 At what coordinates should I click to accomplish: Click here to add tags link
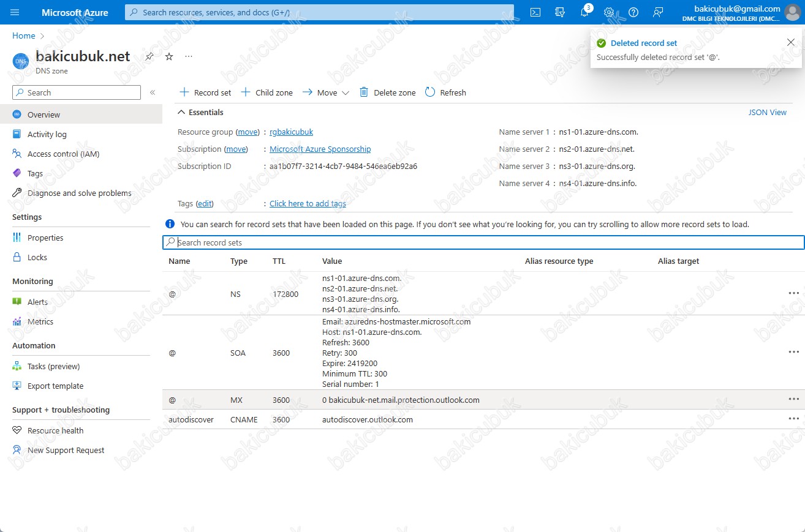(x=308, y=204)
